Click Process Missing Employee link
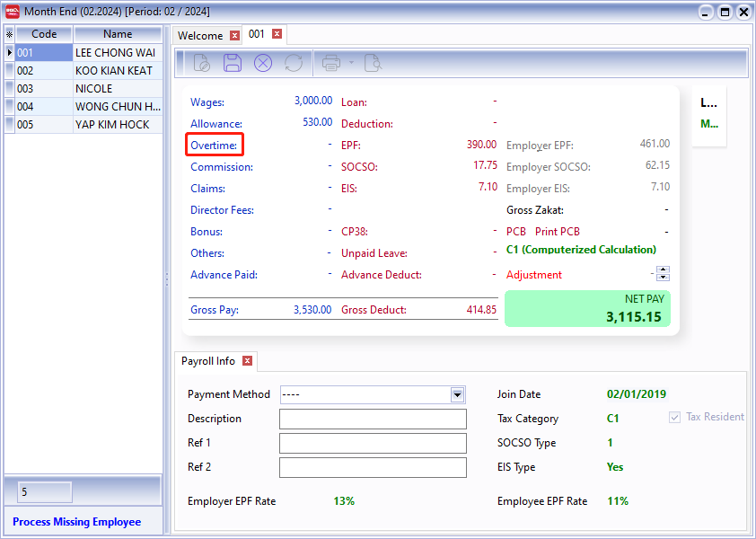Image resolution: width=756 pixels, height=539 pixels. (77, 522)
